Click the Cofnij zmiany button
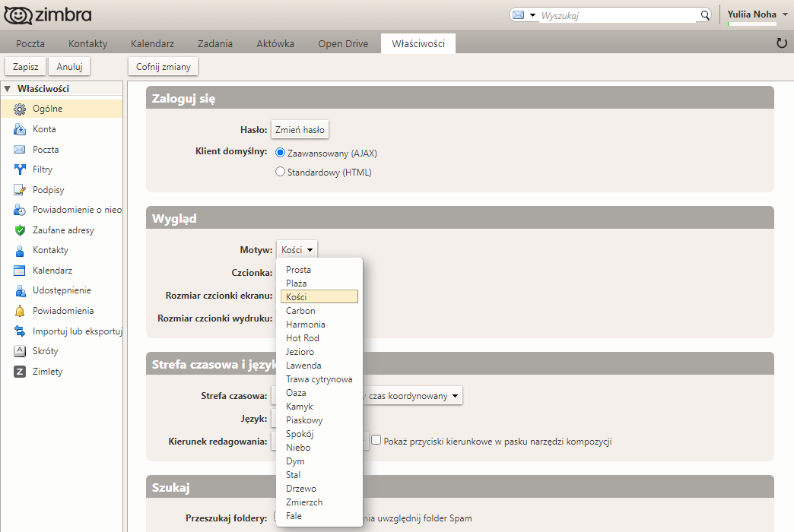This screenshot has width=794, height=532. tap(163, 67)
